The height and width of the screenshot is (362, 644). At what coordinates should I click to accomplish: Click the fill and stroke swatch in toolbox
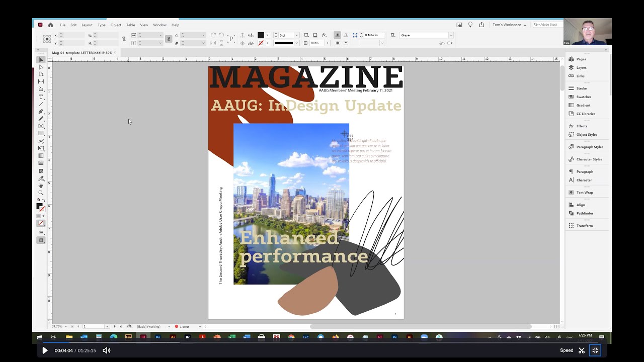click(x=41, y=207)
